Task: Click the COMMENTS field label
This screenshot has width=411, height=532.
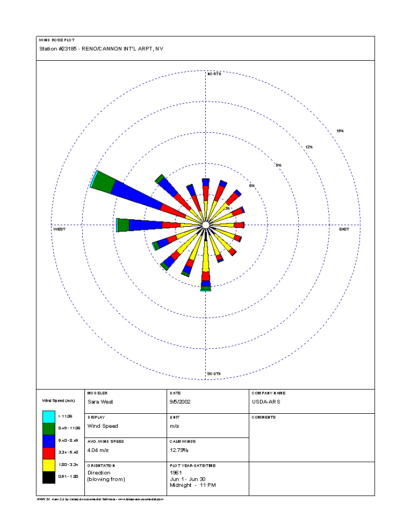Action: coord(264,418)
